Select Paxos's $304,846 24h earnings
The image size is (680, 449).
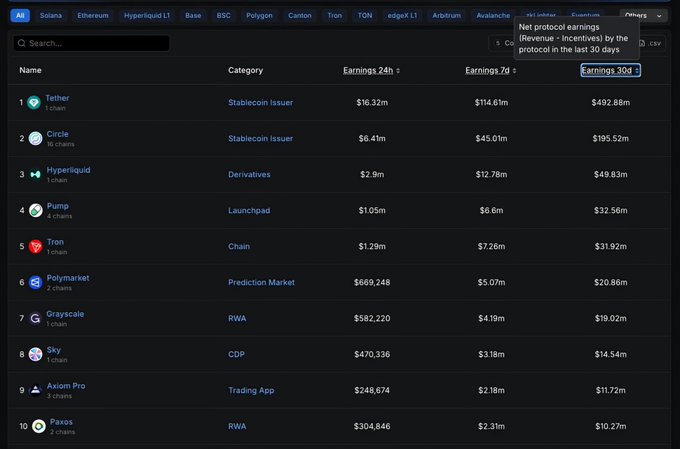372,427
